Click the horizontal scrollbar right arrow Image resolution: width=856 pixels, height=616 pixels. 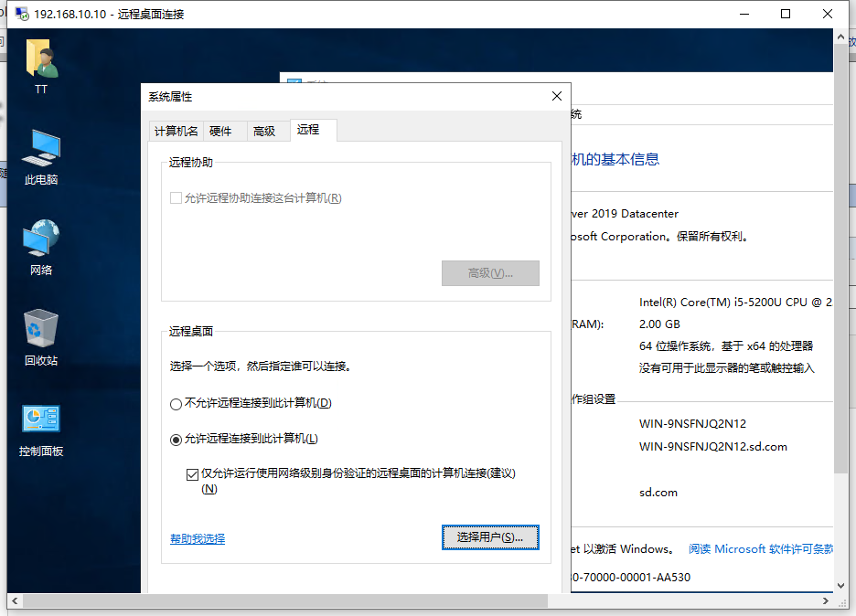pyautogui.click(x=826, y=601)
